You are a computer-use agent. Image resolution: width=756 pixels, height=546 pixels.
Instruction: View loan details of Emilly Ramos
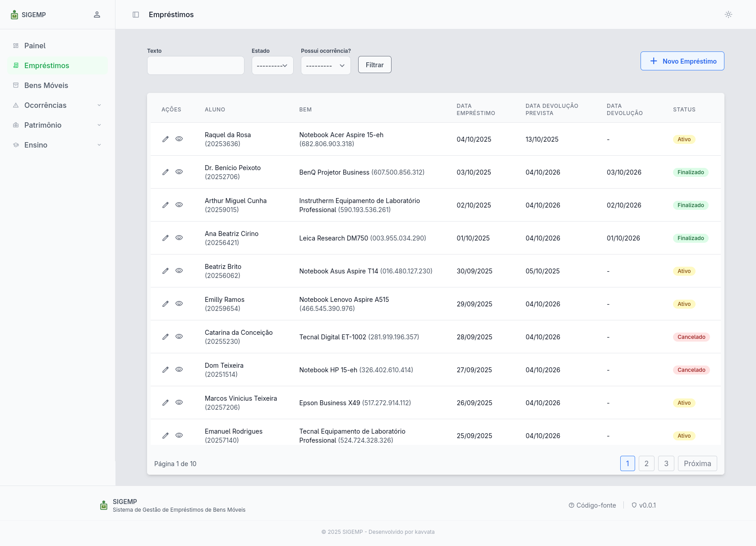point(179,304)
